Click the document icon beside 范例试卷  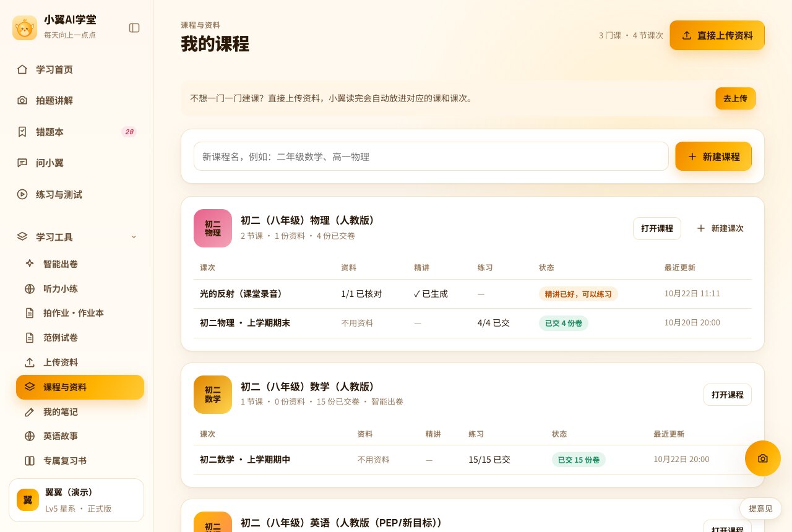tap(30, 338)
